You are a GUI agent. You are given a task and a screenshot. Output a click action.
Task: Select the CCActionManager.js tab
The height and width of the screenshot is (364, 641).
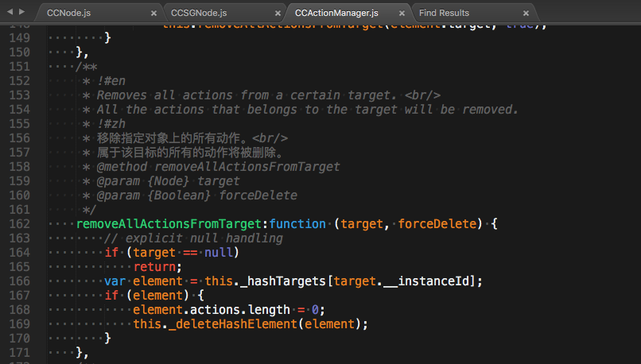pyautogui.click(x=336, y=13)
